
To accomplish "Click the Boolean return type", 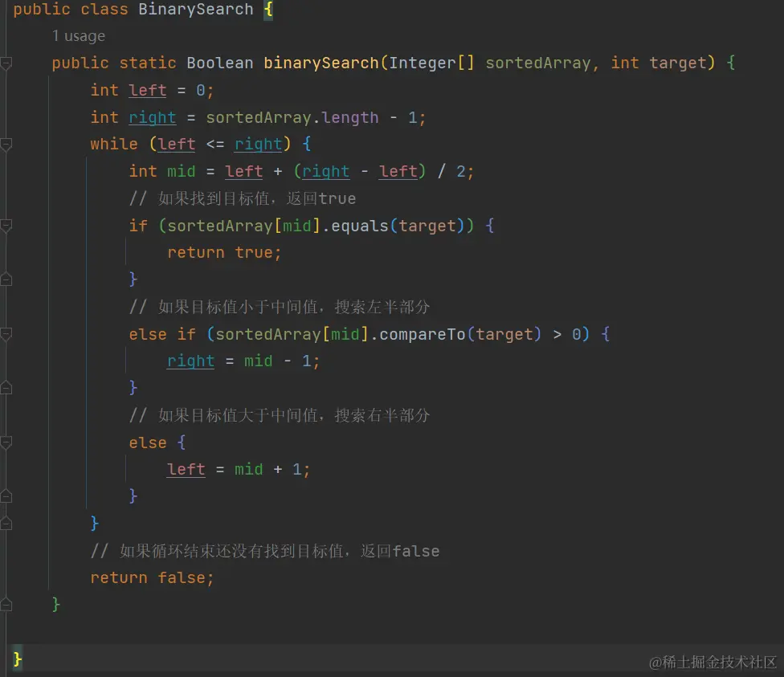I will tap(219, 63).
